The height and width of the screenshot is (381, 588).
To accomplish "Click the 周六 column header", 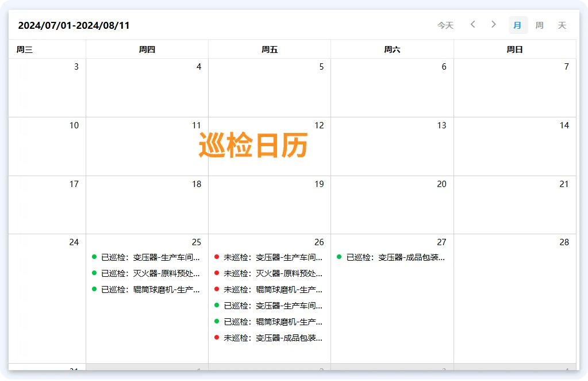I will pyautogui.click(x=392, y=49).
